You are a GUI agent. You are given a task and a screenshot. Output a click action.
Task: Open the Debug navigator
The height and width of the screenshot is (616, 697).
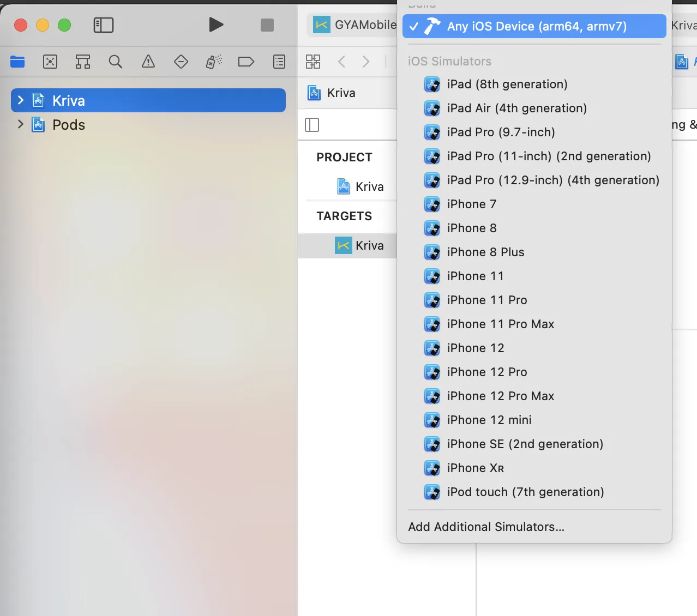(x=214, y=62)
